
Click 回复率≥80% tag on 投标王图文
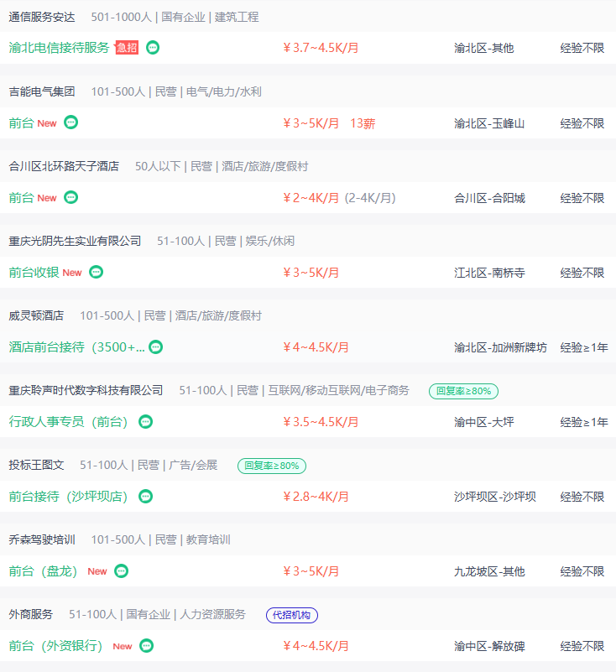pyautogui.click(x=272, y=465)
